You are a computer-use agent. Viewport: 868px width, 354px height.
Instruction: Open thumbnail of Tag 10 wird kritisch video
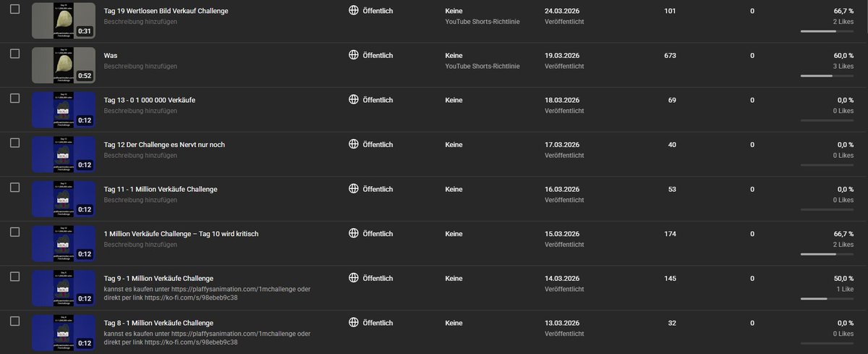point(64,244)
